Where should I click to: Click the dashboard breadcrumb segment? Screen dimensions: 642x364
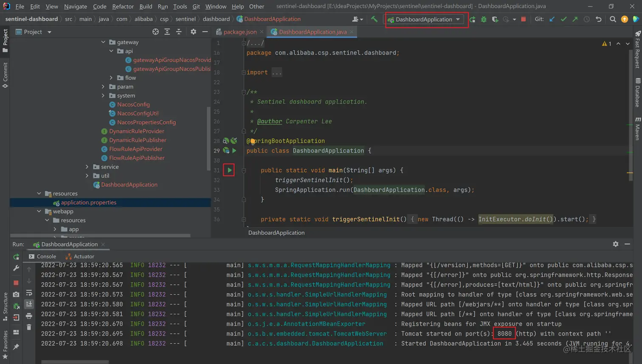216,19
